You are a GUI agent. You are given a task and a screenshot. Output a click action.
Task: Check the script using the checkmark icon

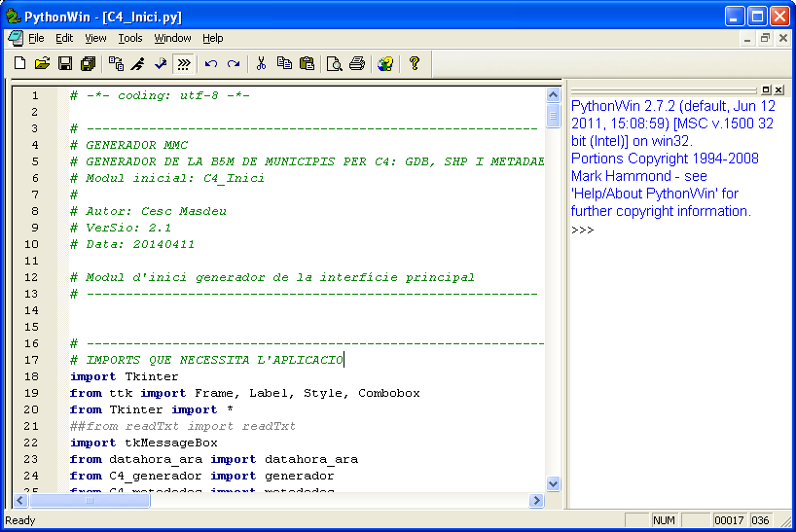(161, 63)
